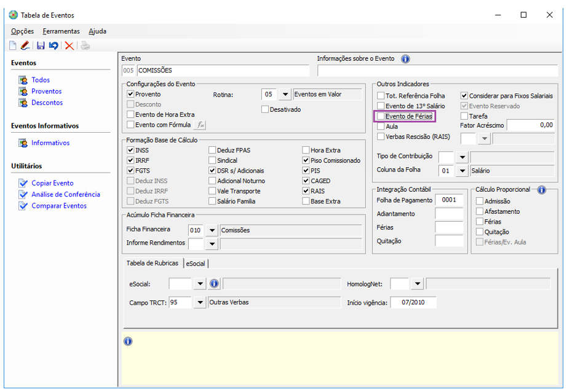567x392 pixels.
Task: Toggle the DSR s/ Adicionais checkbox
Action: click(212, 171)
